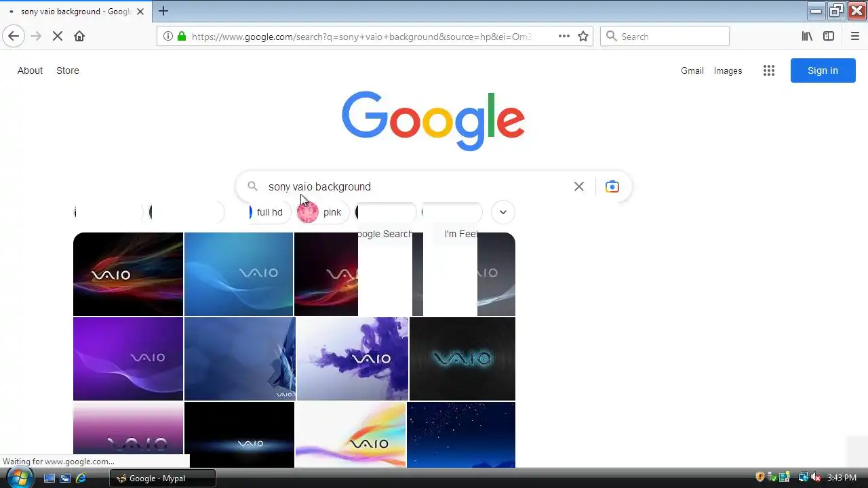868x488 pixels.
Task: Show sidebars using the toolbar icon
Action: pyautogui.click(x=829, y=37)
